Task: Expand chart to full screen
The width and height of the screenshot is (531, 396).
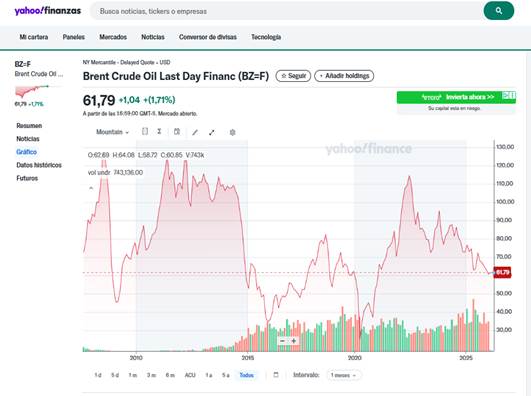Action: tap(212, 132)
